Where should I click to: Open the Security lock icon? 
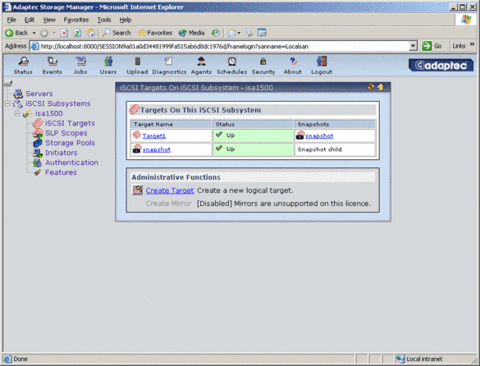pyautogui.click(x=263, y=62)
